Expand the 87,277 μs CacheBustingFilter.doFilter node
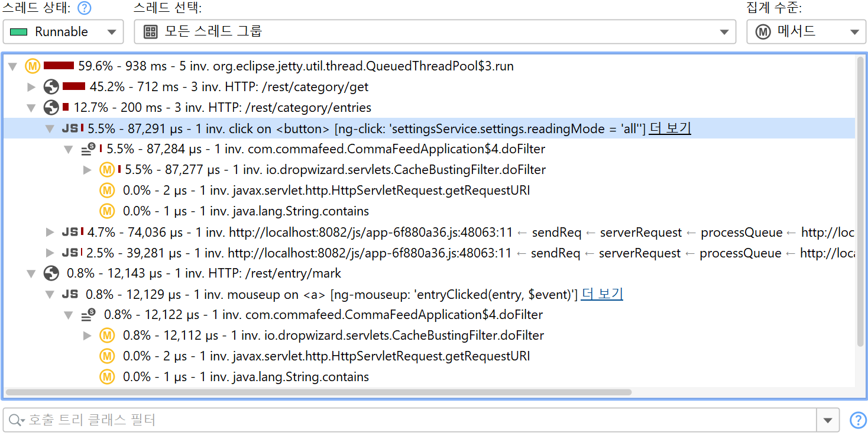This screenshot has width=868, height=435. click(88, 170)
